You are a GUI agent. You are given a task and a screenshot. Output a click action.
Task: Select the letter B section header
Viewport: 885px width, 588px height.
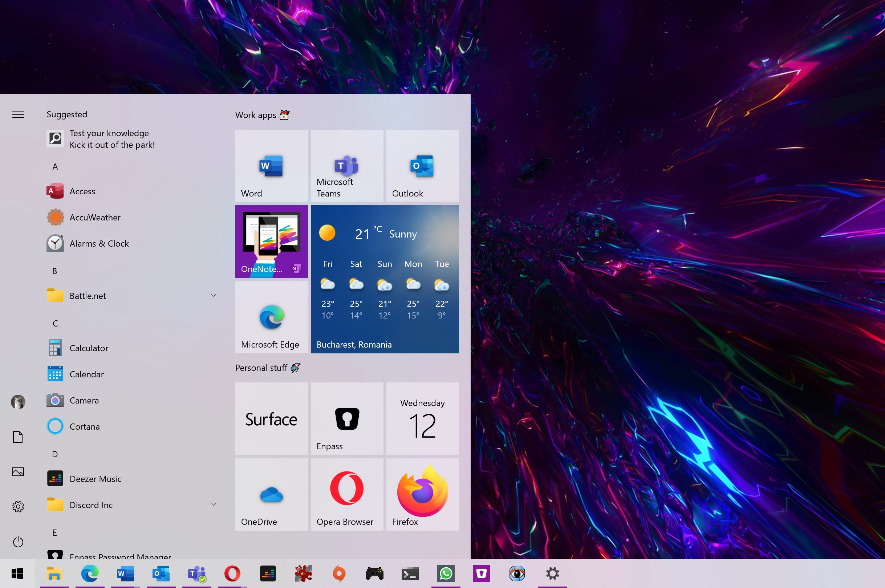(55, 271)
